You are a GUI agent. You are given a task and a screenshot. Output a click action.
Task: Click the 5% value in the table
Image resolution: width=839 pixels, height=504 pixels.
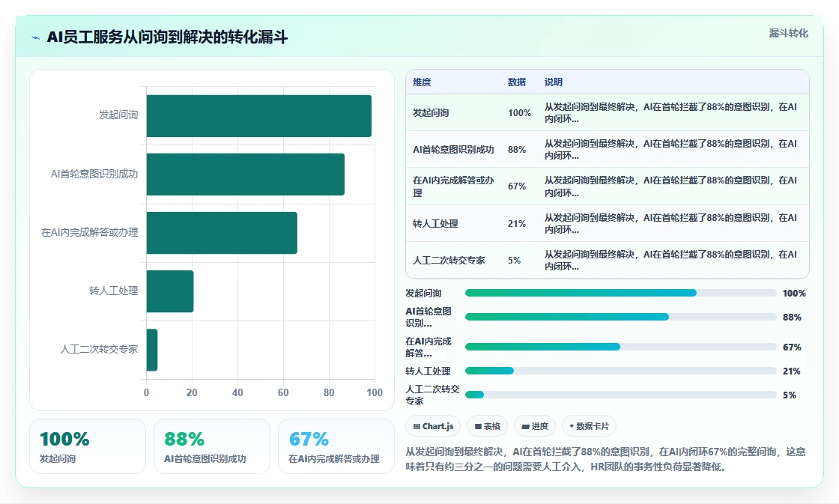[514, 260]
